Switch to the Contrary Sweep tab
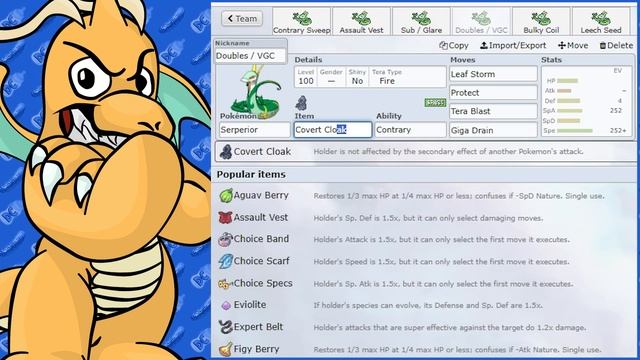640x360 pixels. 302,22
